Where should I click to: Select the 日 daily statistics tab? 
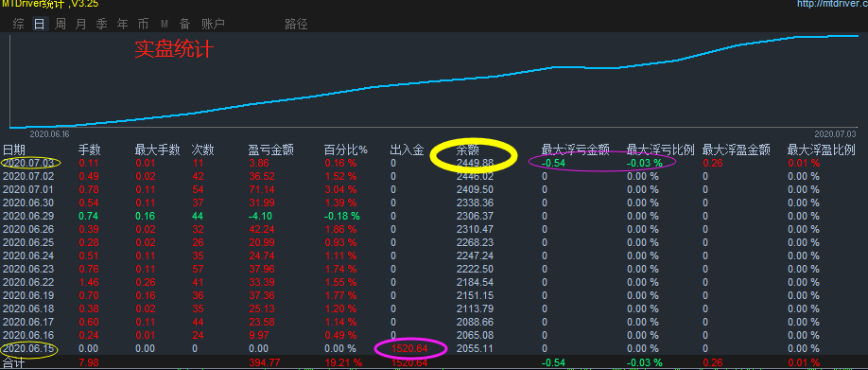pyautogui.click(x=39, y=25)
